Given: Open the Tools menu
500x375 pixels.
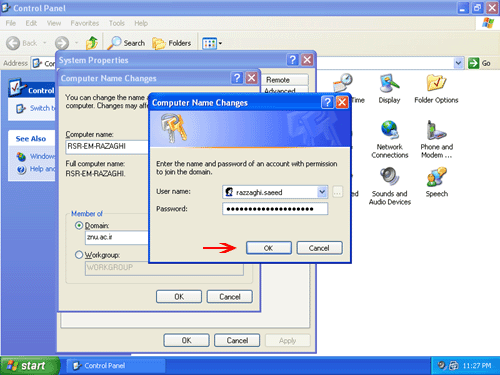Looking at the screenshot, I should pyautogui.click(x=117, y=23).
